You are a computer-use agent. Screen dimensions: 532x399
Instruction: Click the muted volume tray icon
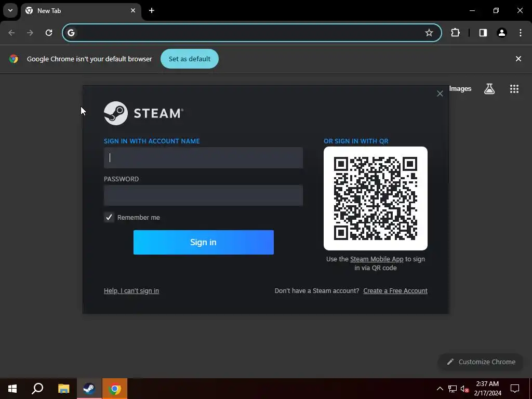tap(465, 389)
